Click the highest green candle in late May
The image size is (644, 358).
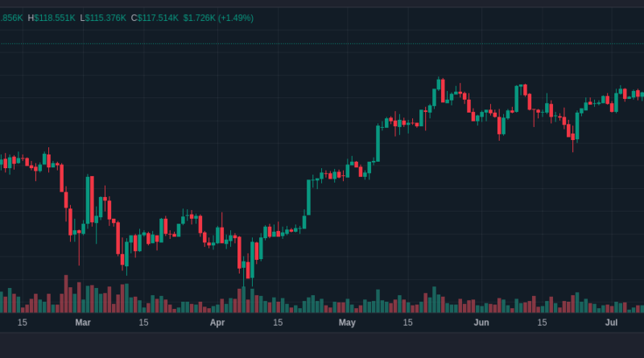[439, 92]
